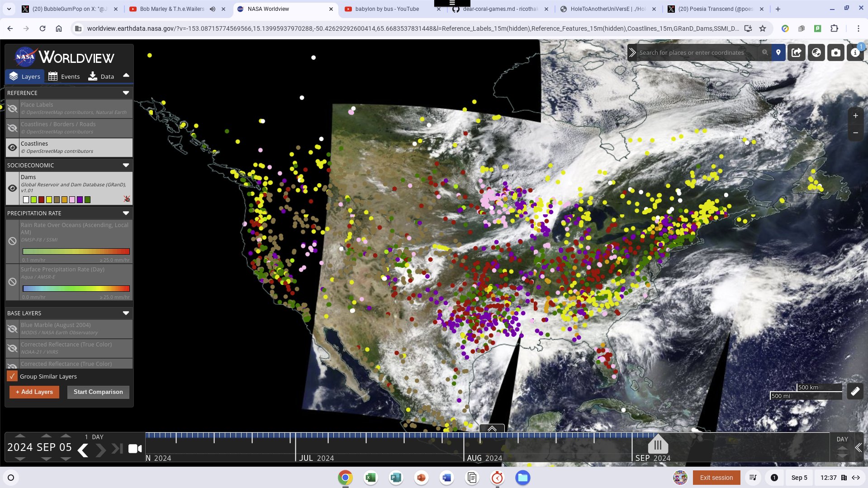Open PowerPoint from the shelf

click(x=421, y=478)
